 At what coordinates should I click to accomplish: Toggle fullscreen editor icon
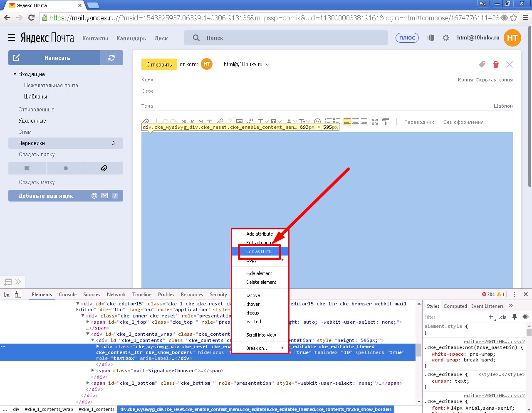[x=375, y=122]
